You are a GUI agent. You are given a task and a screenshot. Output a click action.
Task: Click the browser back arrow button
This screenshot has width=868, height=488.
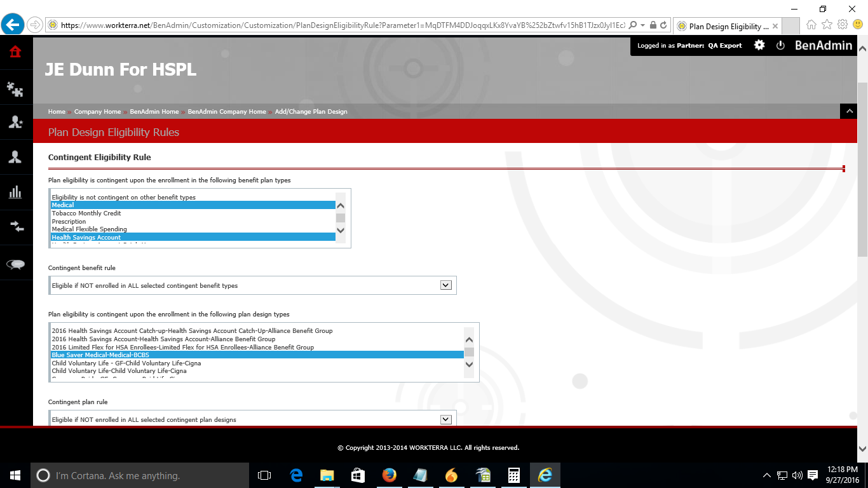[13, 25]
